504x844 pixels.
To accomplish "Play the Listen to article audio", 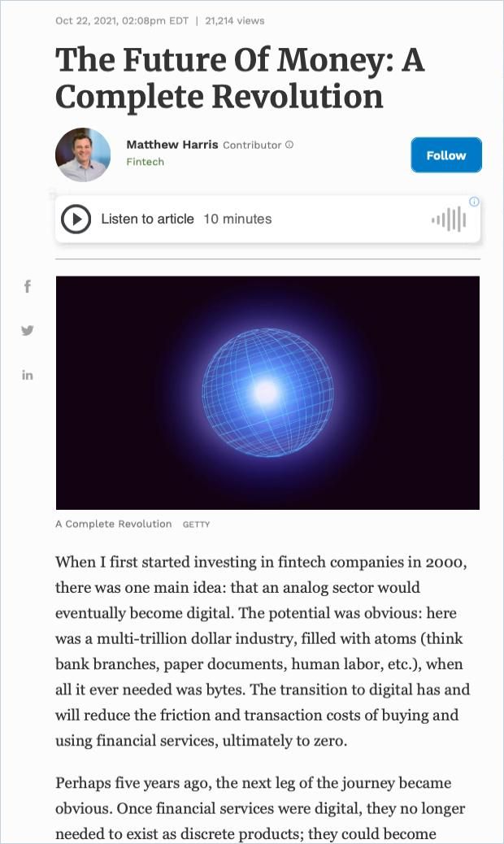I will [x=76, y=219].
